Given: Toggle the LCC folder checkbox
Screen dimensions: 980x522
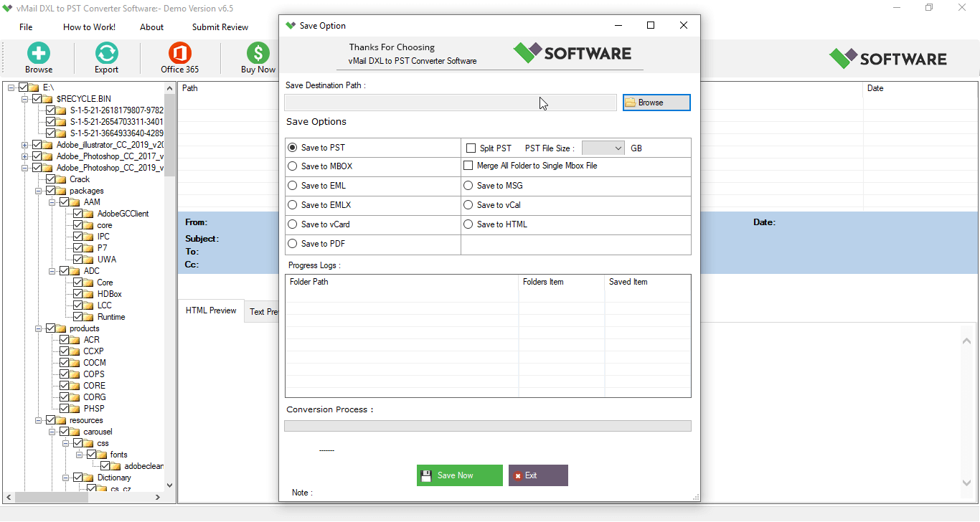Looking at the screenshot, I should [x=78, y=305].
